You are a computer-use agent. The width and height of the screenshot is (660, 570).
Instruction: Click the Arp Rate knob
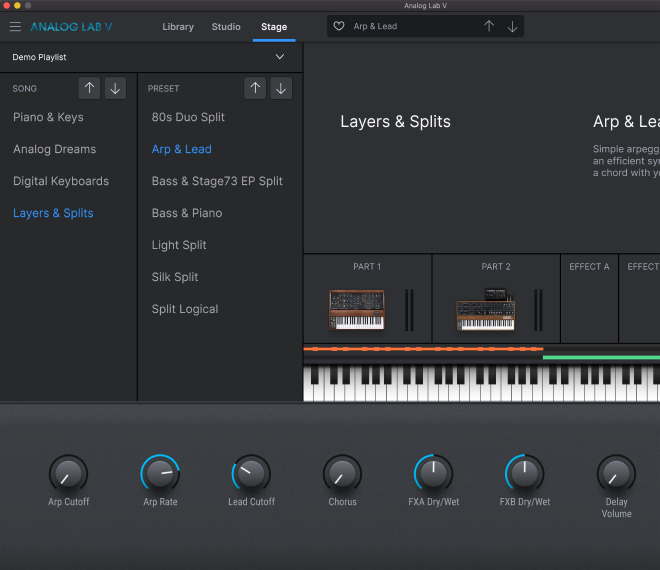tap(160, 474)
